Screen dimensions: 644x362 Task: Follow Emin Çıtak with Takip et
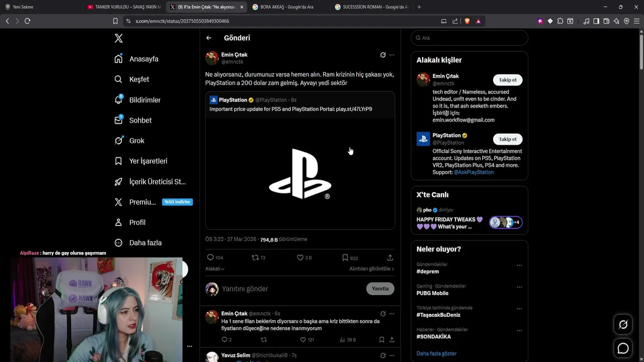[x=508, y=80]
